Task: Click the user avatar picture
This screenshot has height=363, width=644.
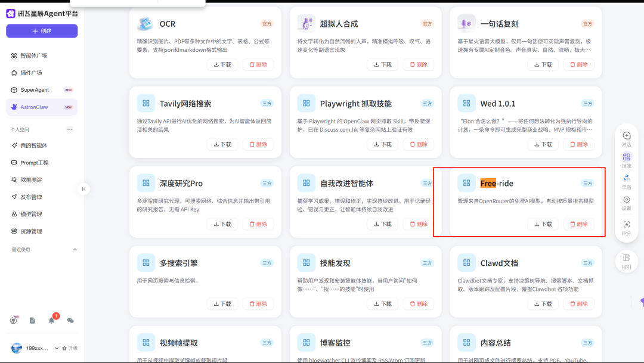Action: point(17,348)
